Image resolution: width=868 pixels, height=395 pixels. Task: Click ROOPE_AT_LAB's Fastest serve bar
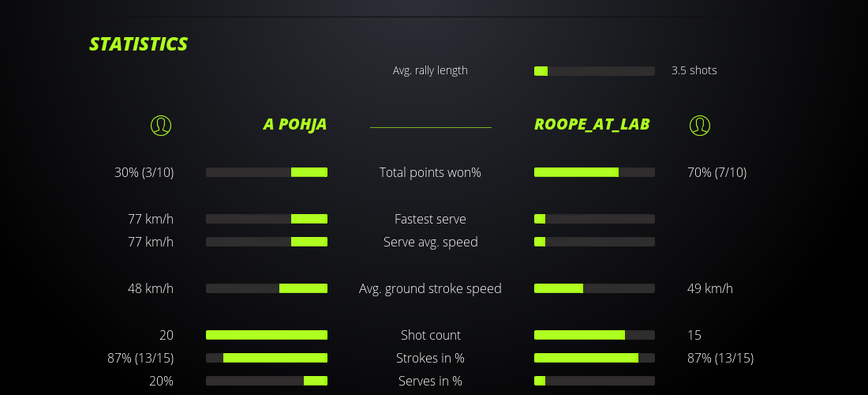point(594,219)
